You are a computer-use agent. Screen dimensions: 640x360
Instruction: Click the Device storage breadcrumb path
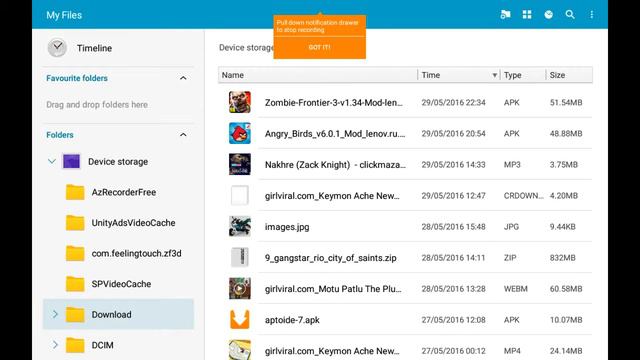[246, 48]
